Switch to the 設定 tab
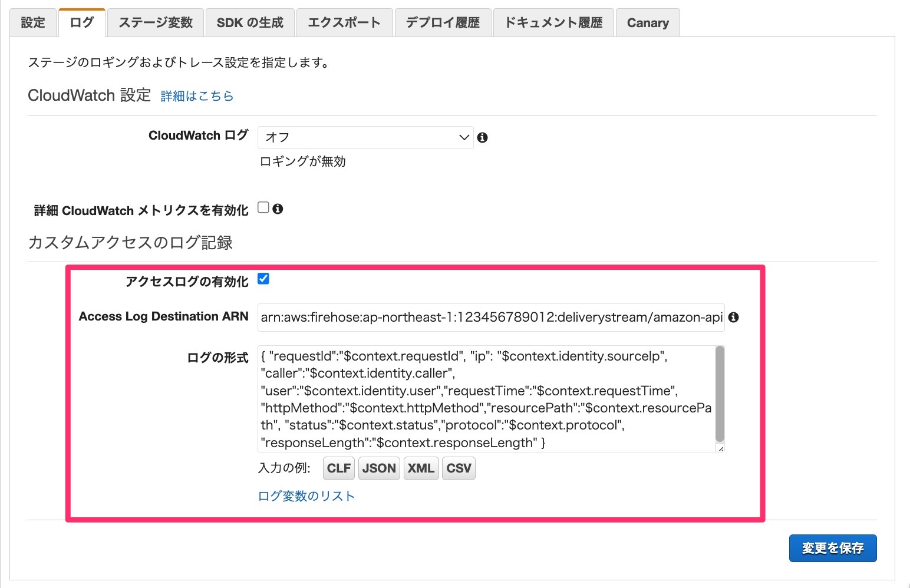 click(32, 22)
